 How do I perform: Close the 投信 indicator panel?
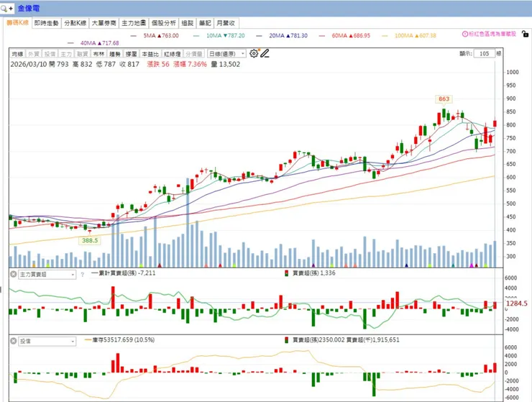pos(13,341)
